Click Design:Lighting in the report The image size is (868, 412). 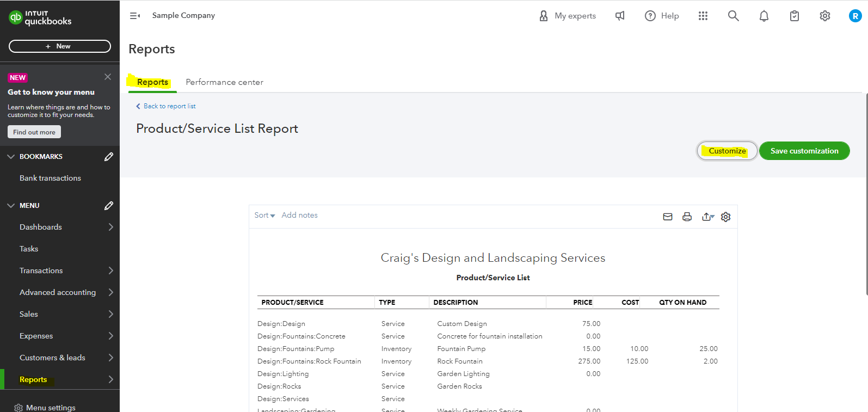tap(283, 374)
